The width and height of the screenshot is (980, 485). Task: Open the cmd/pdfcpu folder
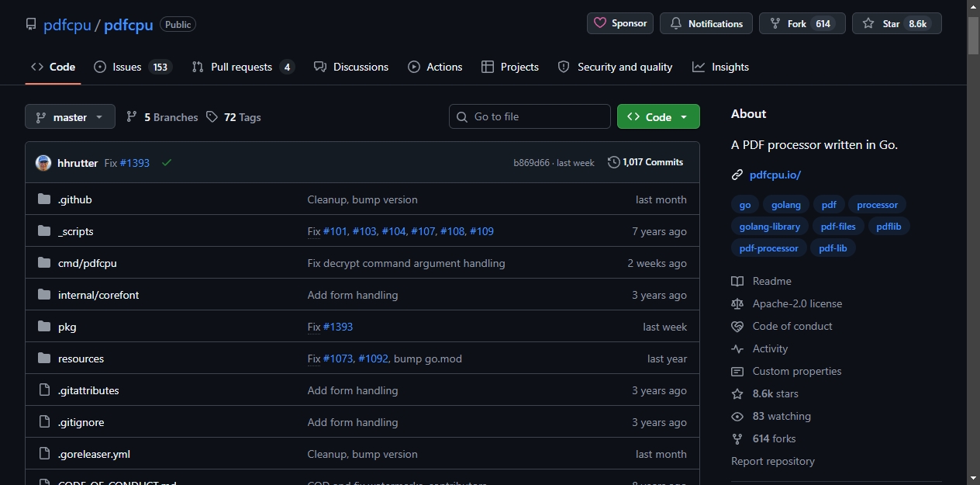pyautogui.click(x=88, y=263)
